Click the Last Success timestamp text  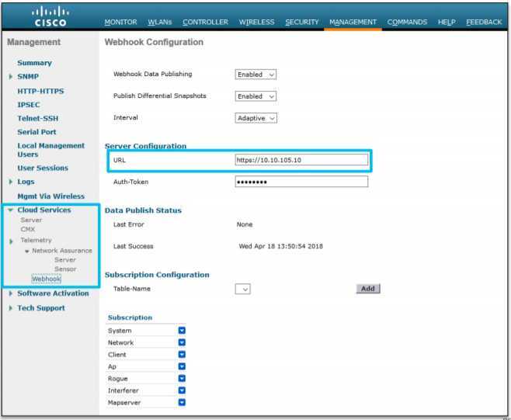[281, 246]
